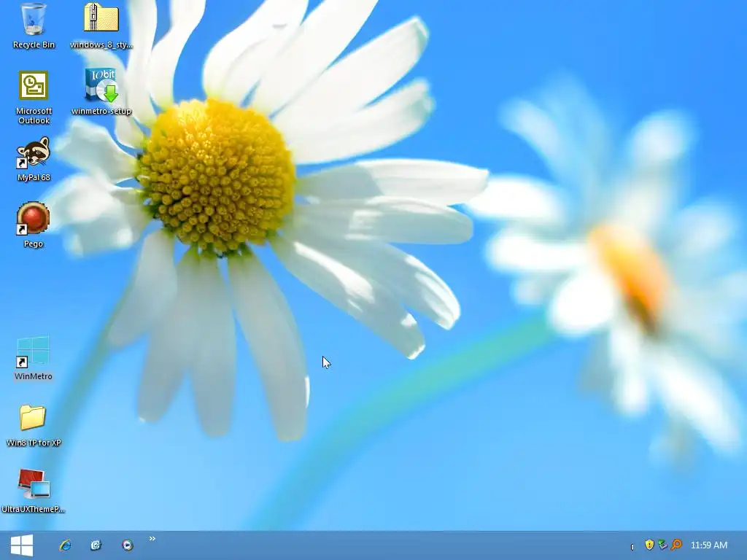Click the winmetro-setup label text

tap(101, 111)
